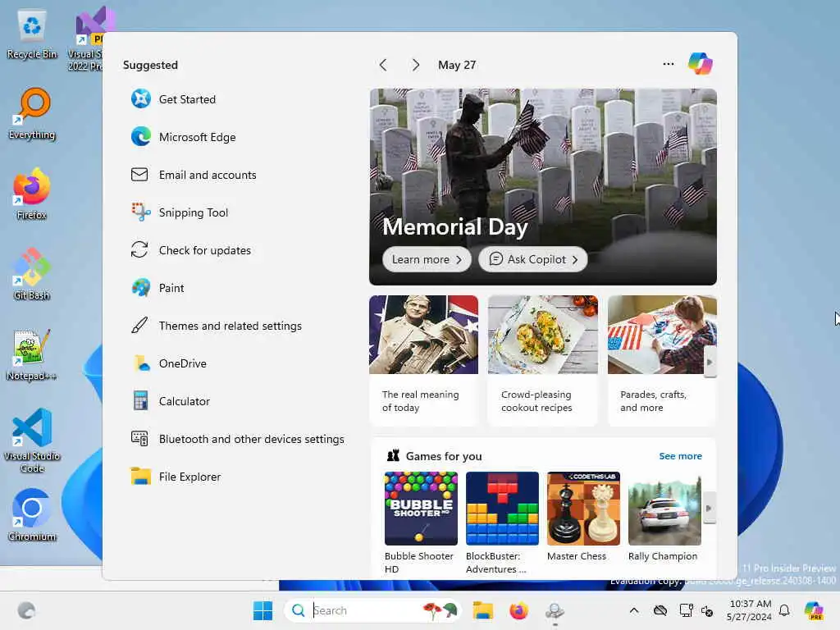This screenshot has width=840, height=630.
Task: Select Firefox desktop shortcut
Action: tap(32, 194)
